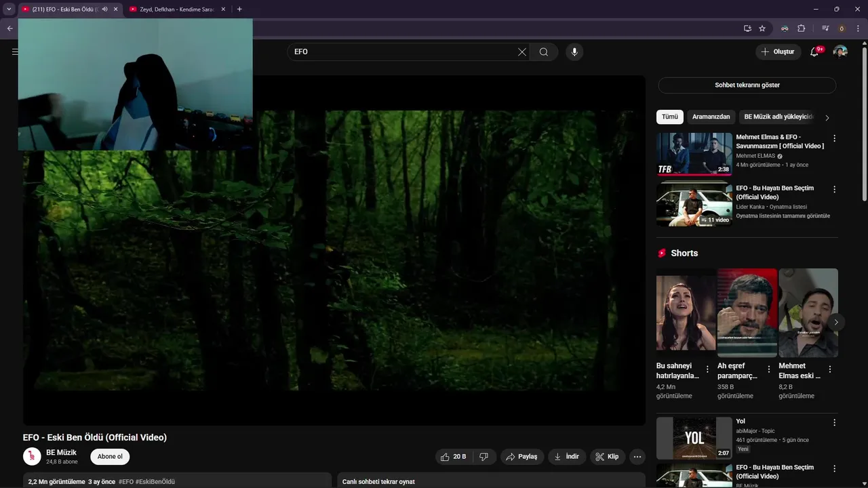Viewport: 868px width, 488px height.
Task: Open the Mehmet Elmas eski short thumbnail
Action: (x=808, y=312)
